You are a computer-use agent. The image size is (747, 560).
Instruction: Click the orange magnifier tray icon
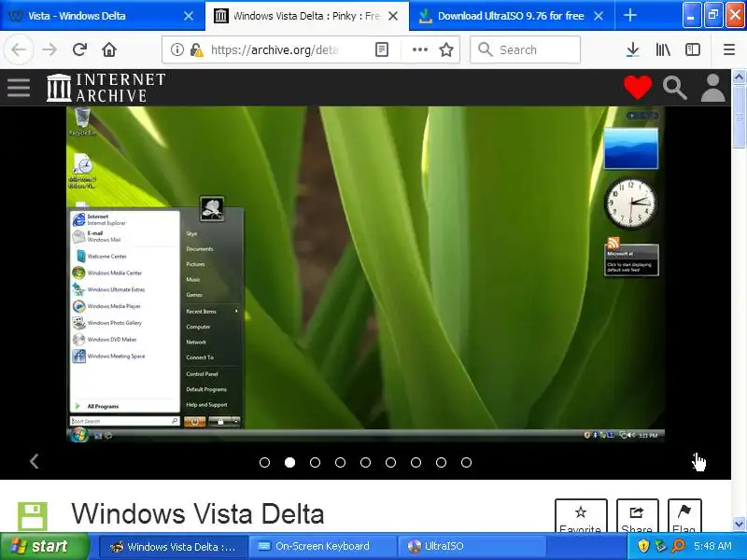tap(678, 546)
